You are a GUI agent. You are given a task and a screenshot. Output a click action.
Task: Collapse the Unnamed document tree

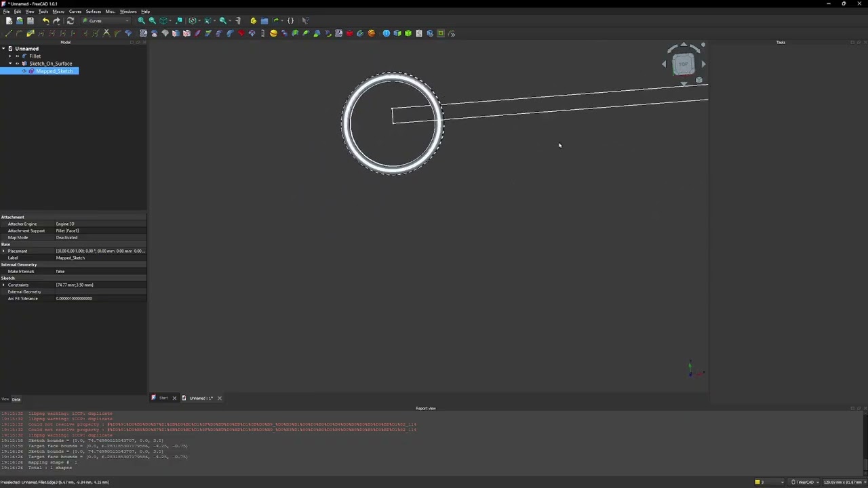tap(3, 49)
